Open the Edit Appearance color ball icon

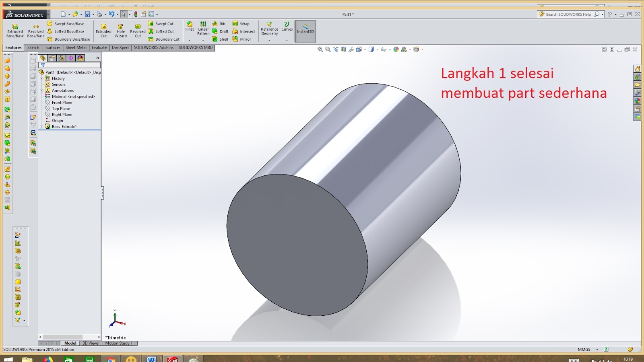tap(396, 49)
